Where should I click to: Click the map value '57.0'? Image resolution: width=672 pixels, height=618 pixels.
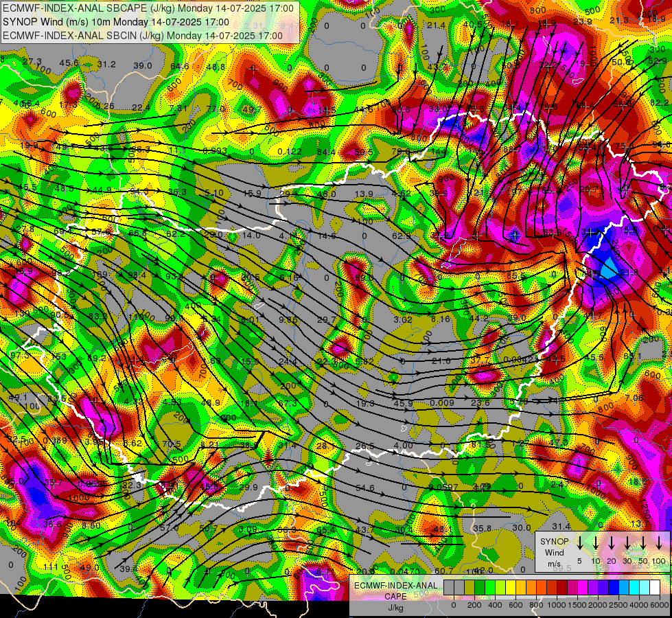tap(169, 528)
